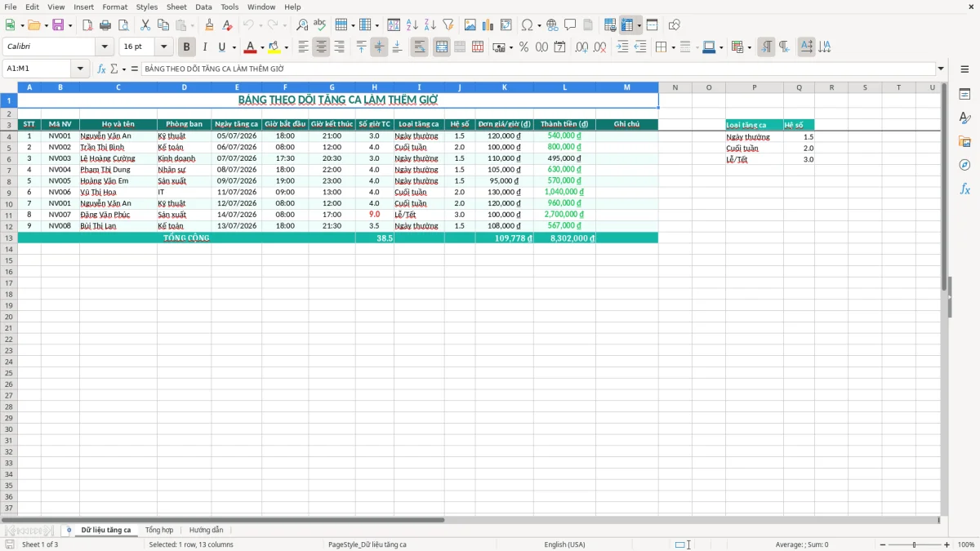This screenshot has width=980, height=551.
Task: Open the background color dropdown arrow
Action: click(286, 47)
